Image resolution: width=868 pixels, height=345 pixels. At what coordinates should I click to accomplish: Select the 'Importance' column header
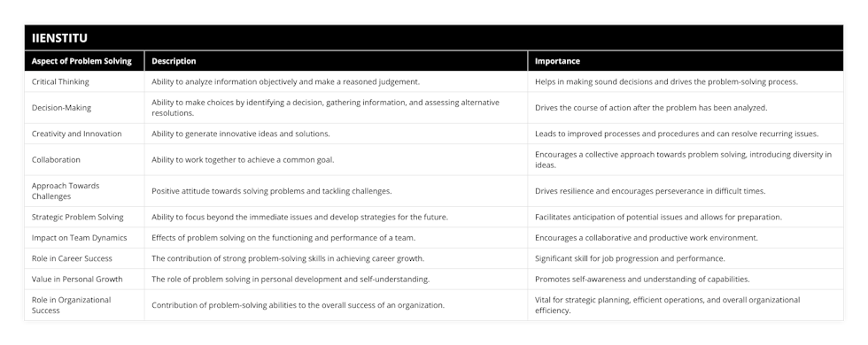tap(557, 61)
